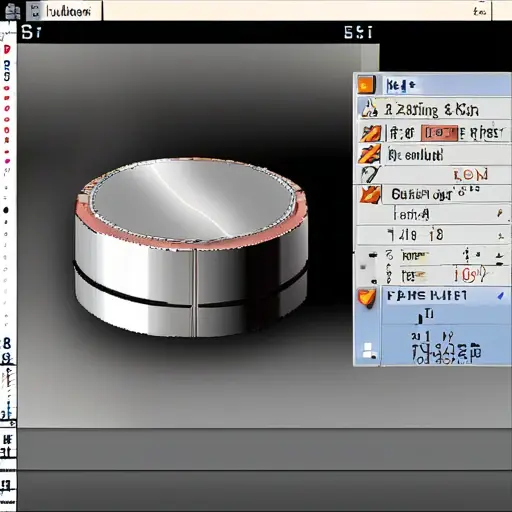Click the orange feather icon beside red swatch row
512x512 pixels.
[x=370, y=133]
